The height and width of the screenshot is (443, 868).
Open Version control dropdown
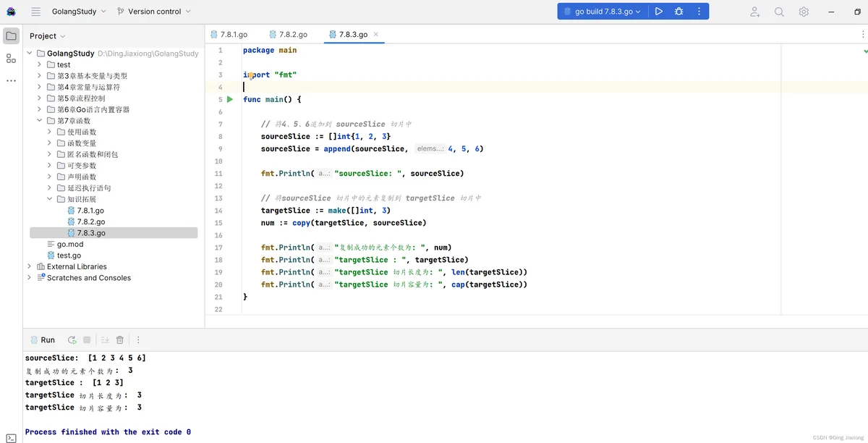pos(154,12)
